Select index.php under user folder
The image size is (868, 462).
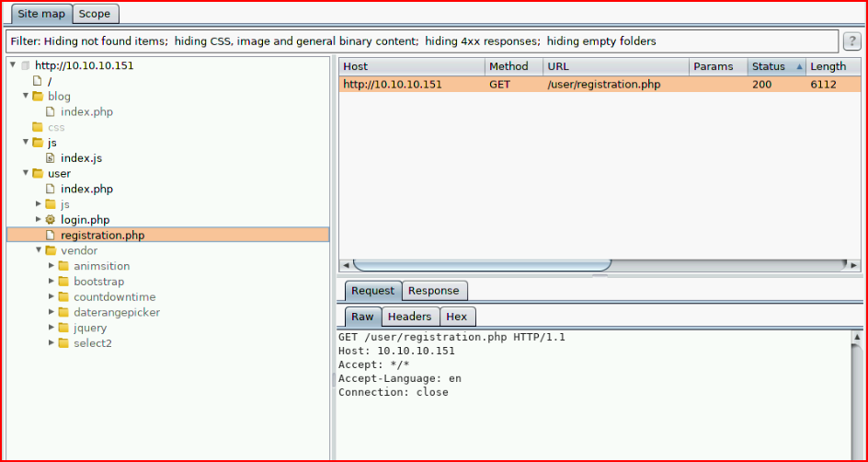pos(87,189)
